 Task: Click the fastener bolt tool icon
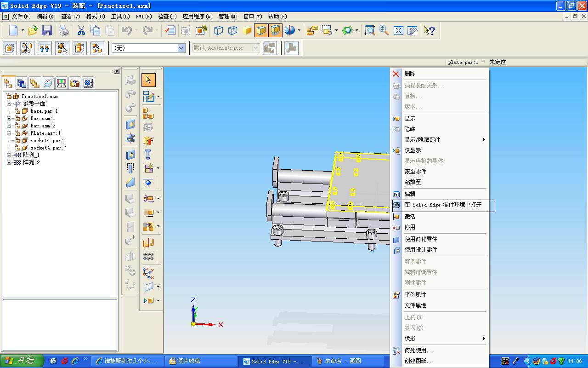tap(148, 155)
